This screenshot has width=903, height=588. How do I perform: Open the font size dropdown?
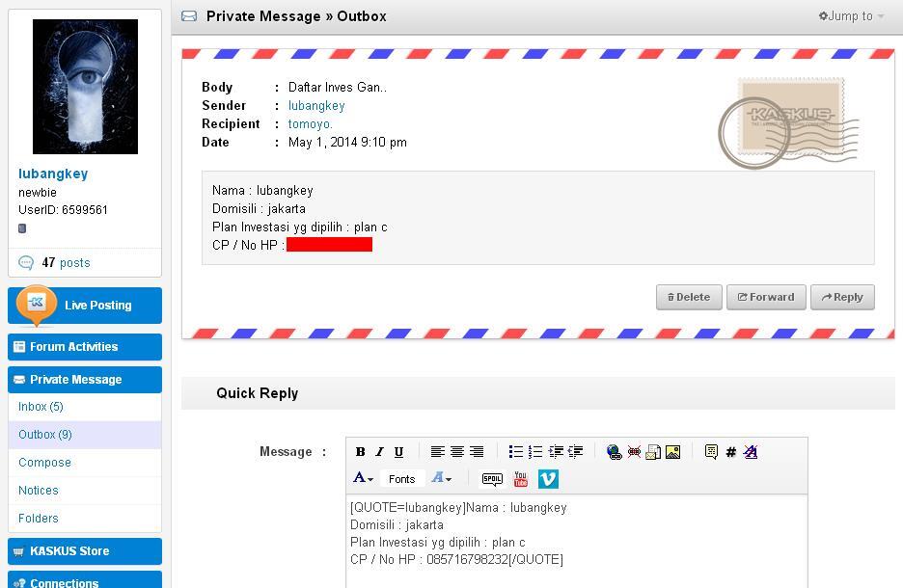(x=442, y=478)
